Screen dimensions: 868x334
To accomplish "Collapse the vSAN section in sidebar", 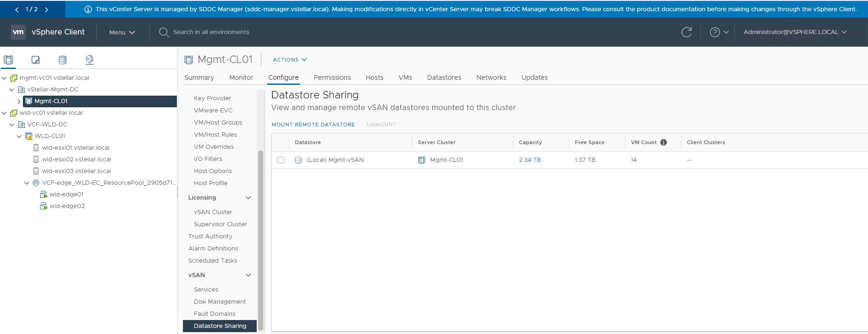I will (x=248, y=275).
